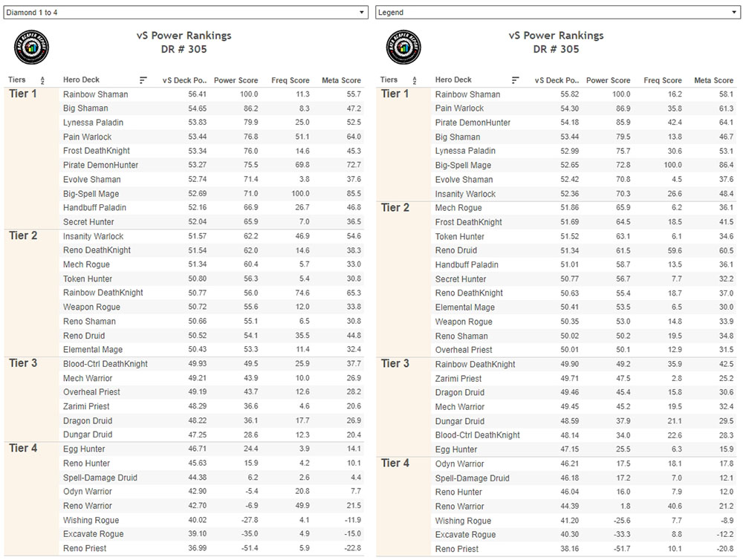This screenshot has width=743, height=560.
Task: Click Odyn Warrior row in right table
Action: point(584,463)
